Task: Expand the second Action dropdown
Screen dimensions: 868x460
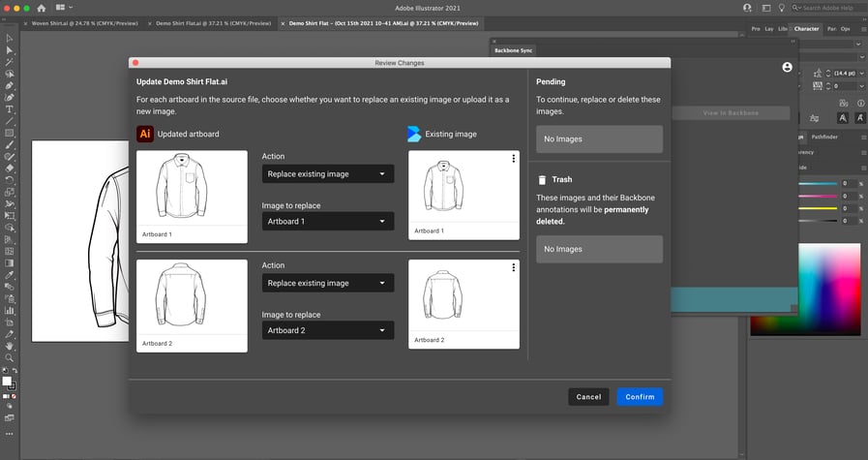Action: (328, 283)
